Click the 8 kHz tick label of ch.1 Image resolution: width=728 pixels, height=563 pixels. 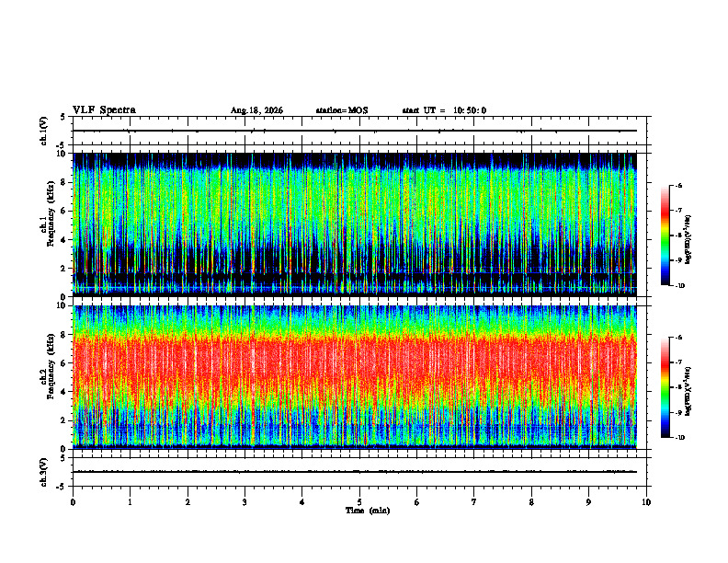(64, 182)
